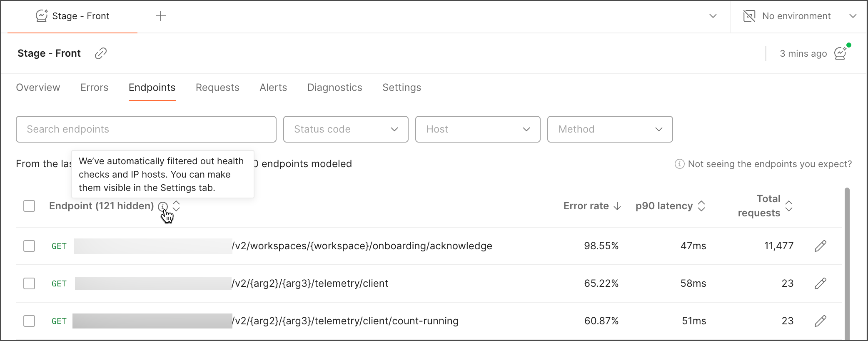The width and height of the screenshot is (868, 341).
Task: Click the No environment icon
Action: pyautogui.click(x=749, y=16)
